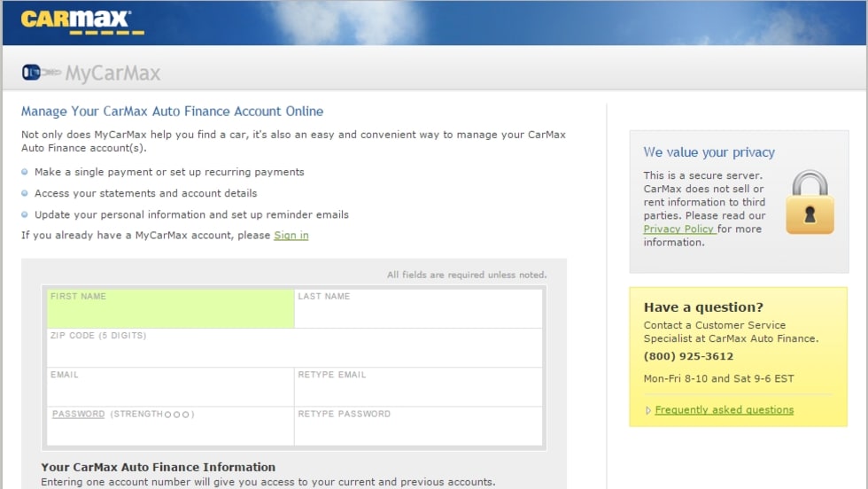This screenshot has width=868, height=489.
Task: Click the bullet beside "Update your personal information"
Action: [x=25, y=214]
